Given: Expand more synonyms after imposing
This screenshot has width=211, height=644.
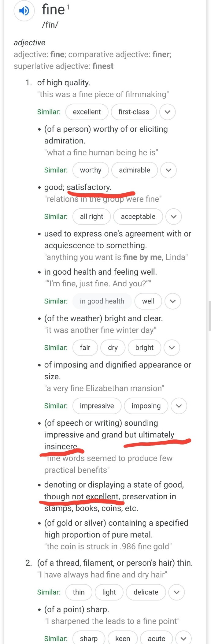Looking at the screenshot, I should pos(179,406).
